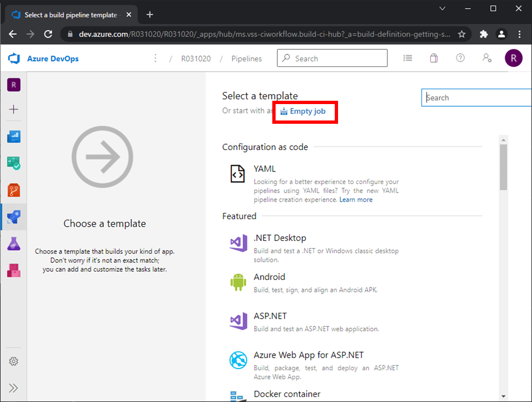Click the YAML code file icon
Viewport: 532px width, 402px height.
point(237,174)
